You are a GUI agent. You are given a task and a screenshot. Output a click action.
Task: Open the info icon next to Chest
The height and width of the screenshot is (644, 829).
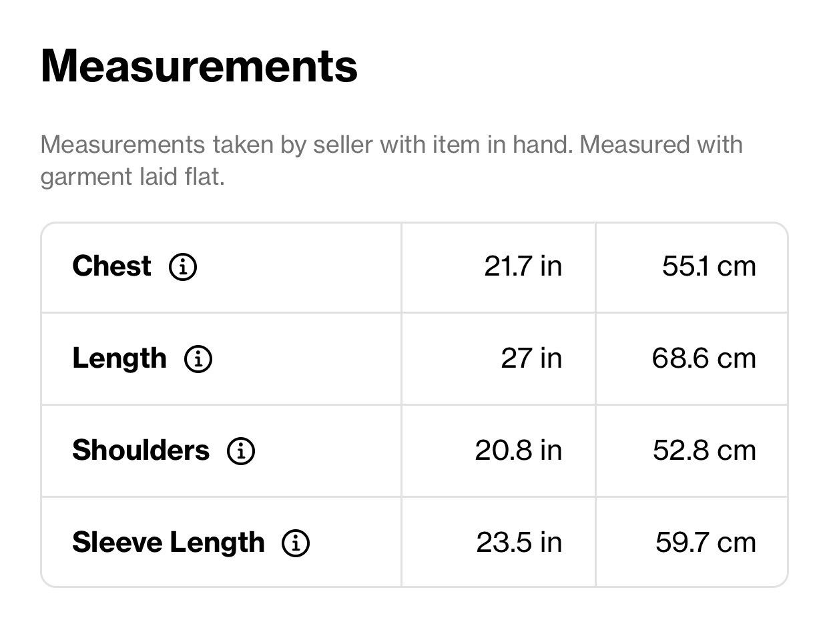point(182,267)
